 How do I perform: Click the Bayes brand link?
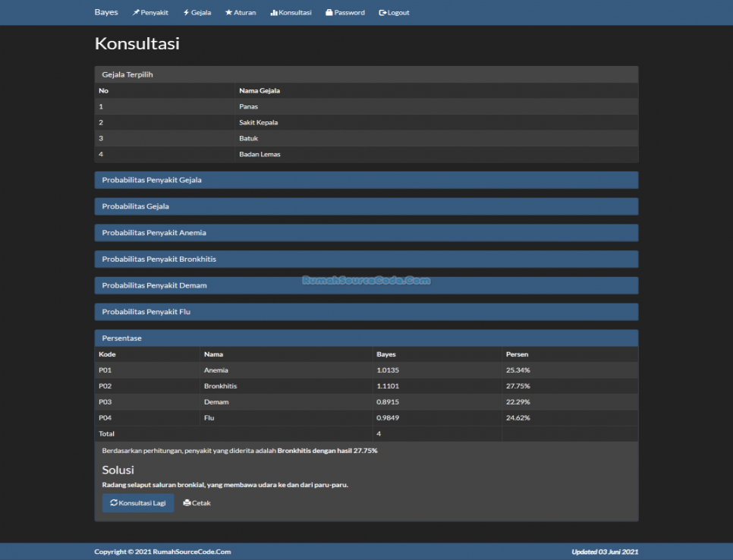[x=106, y=13]
